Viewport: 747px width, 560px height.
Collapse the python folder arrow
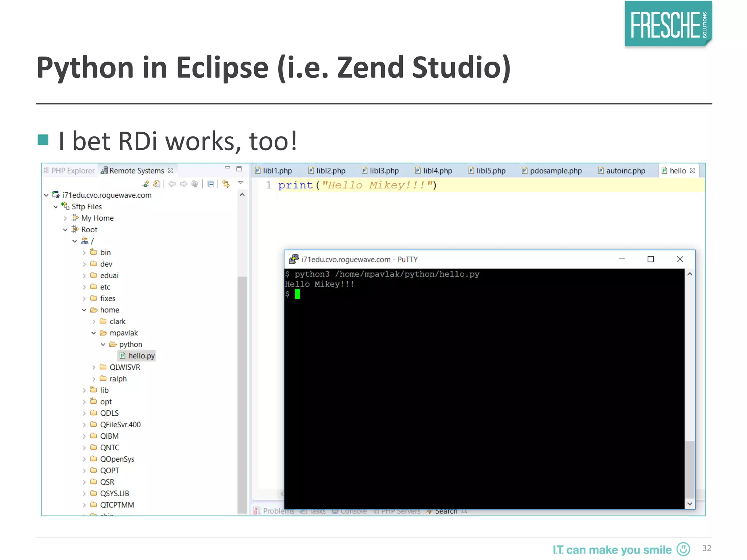point(103,345)
